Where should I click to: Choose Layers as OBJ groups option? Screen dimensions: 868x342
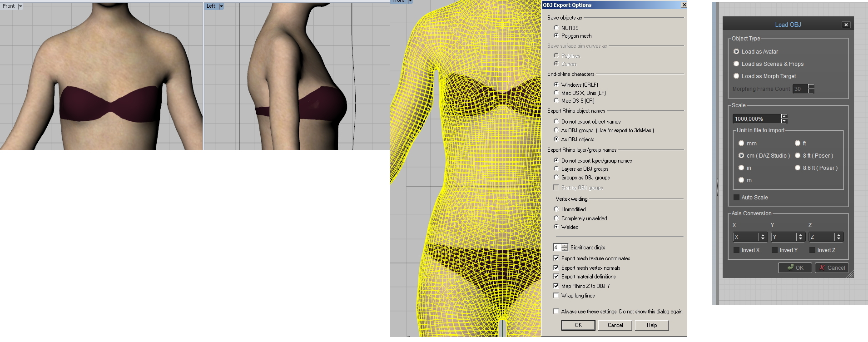click(x=556, y=169)
